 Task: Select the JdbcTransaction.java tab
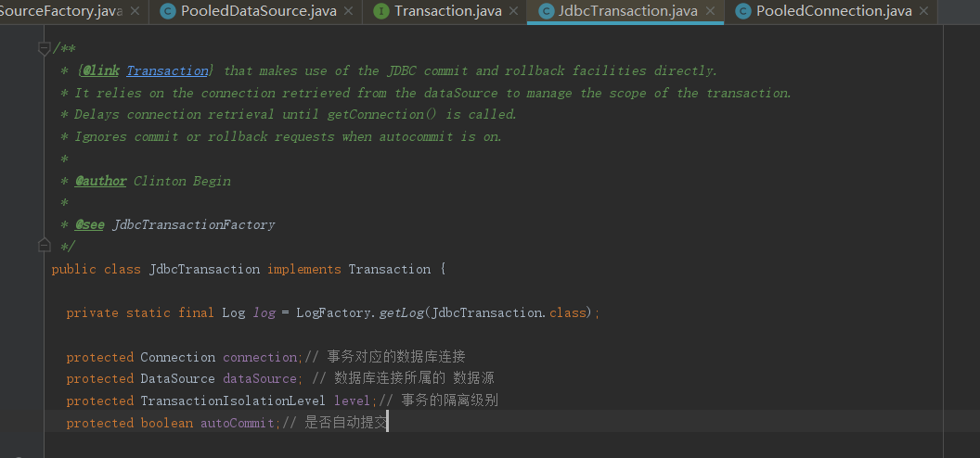coord(626,11)
